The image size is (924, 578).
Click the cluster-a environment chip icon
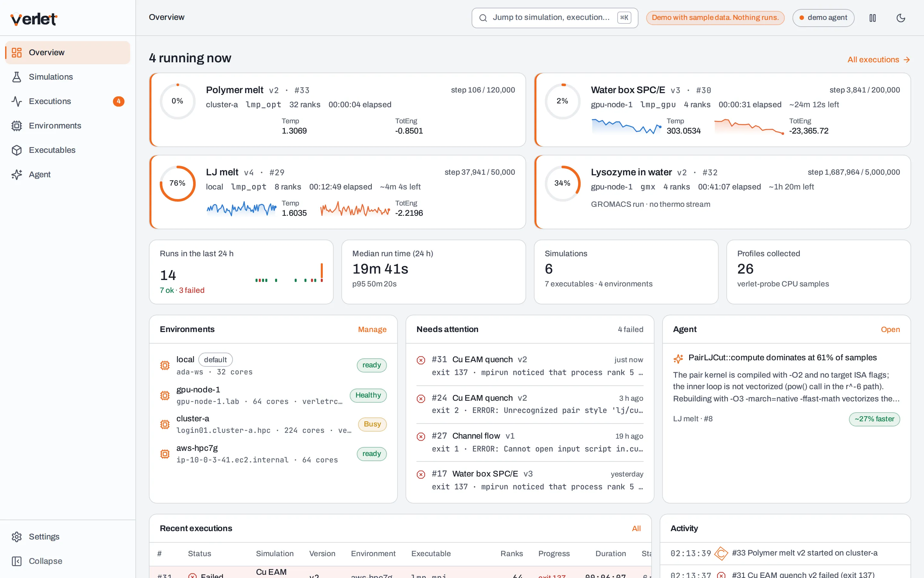[x=165, y=424]
